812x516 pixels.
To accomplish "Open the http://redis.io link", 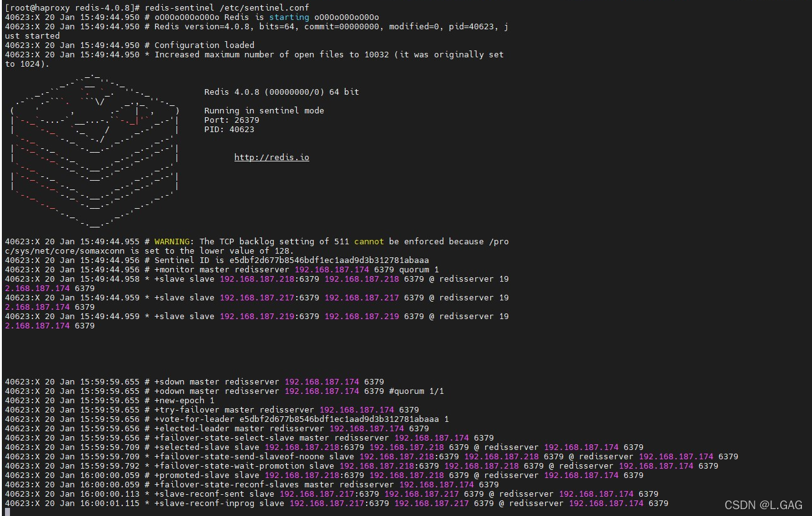I will (271, 157).
